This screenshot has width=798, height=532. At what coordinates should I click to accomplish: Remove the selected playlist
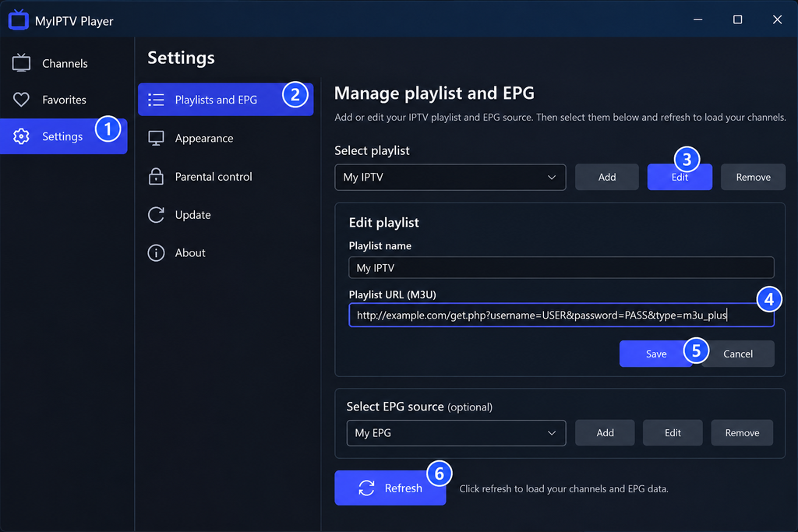(x=754, y=177)
